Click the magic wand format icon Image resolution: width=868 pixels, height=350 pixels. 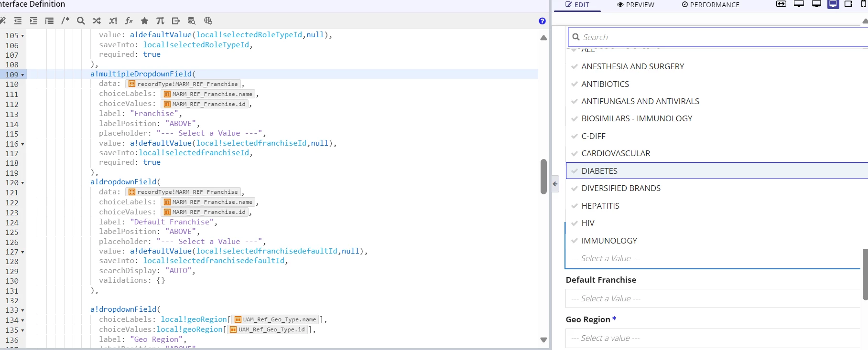[x=2, y=21]
